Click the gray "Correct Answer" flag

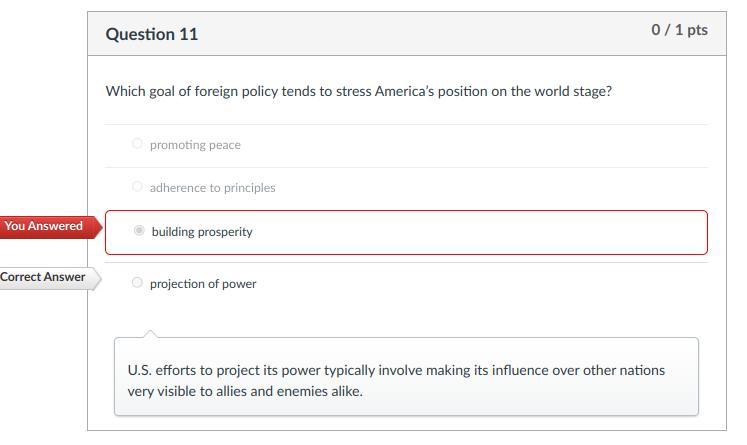(44, 277)
